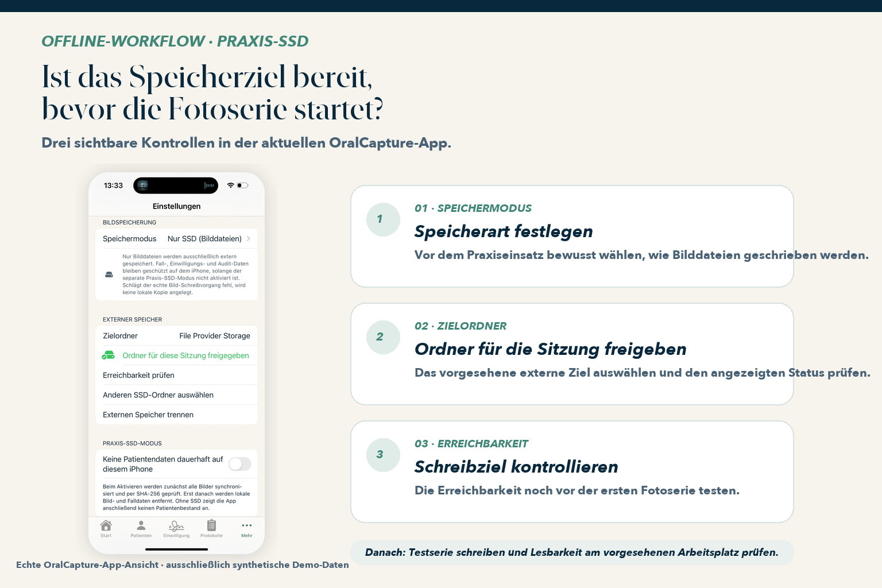Click the Beim Aktivieren SHA-256 explanation text
882x588 pixels.
[x=176, y=497]
